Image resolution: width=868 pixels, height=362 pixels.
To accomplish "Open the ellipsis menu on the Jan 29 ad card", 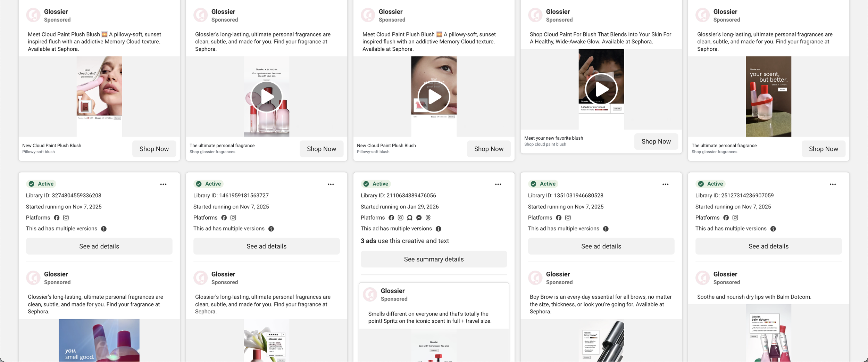I will tap(498, 184).
